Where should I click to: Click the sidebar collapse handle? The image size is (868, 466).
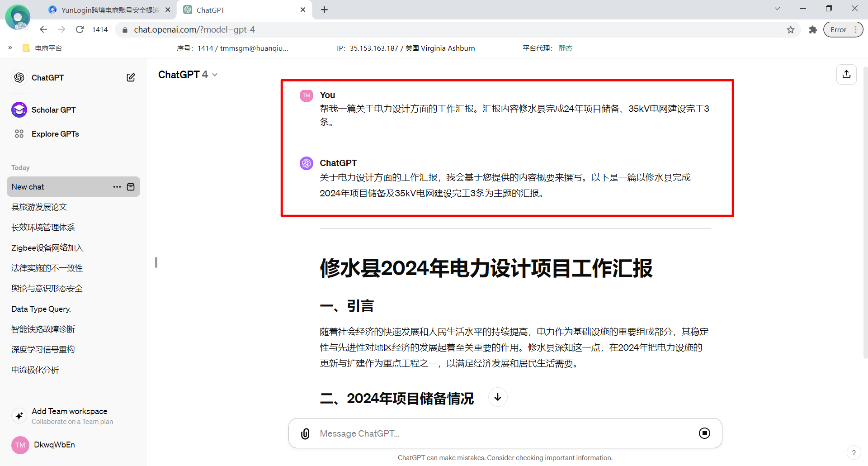click(x=156, y=262)
